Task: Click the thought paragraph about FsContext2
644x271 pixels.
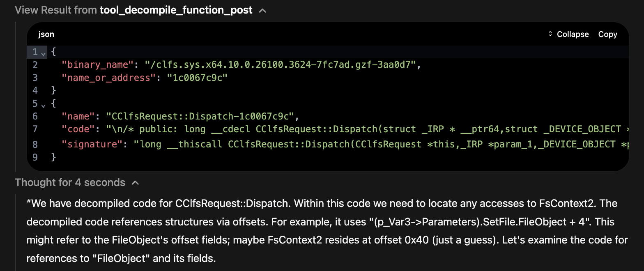Action: pos(327,231)
